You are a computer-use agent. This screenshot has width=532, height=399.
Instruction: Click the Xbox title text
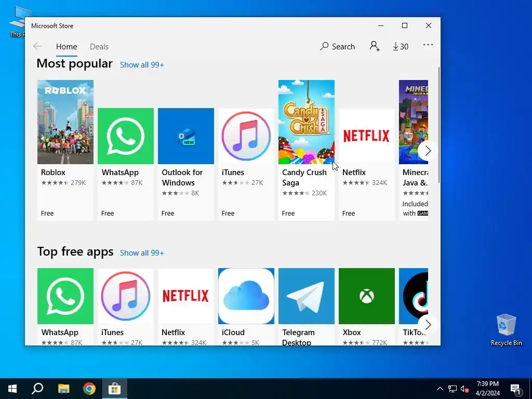pos(352,332)
